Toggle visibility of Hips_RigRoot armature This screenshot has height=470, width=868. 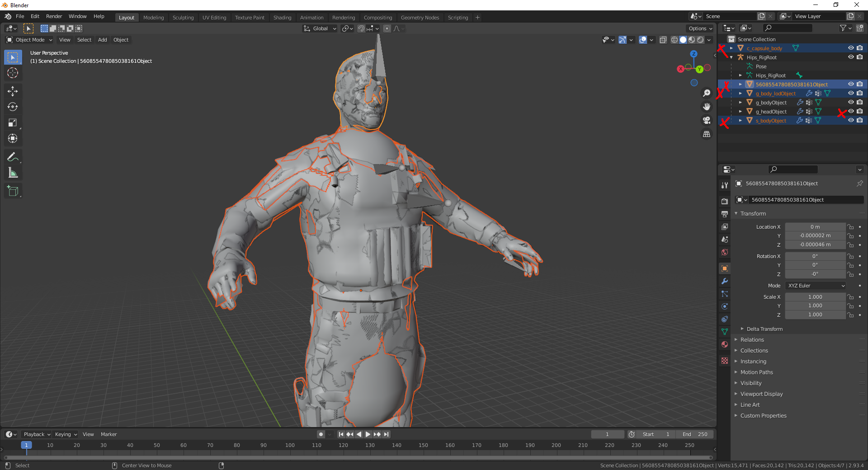850,57
